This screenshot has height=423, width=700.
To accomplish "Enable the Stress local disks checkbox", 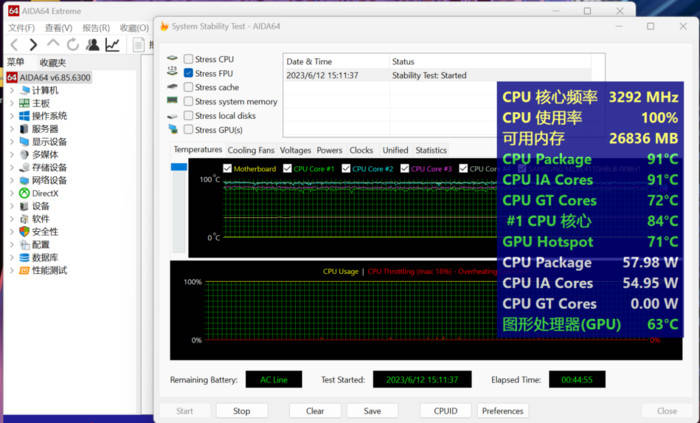I will [188, 116].
